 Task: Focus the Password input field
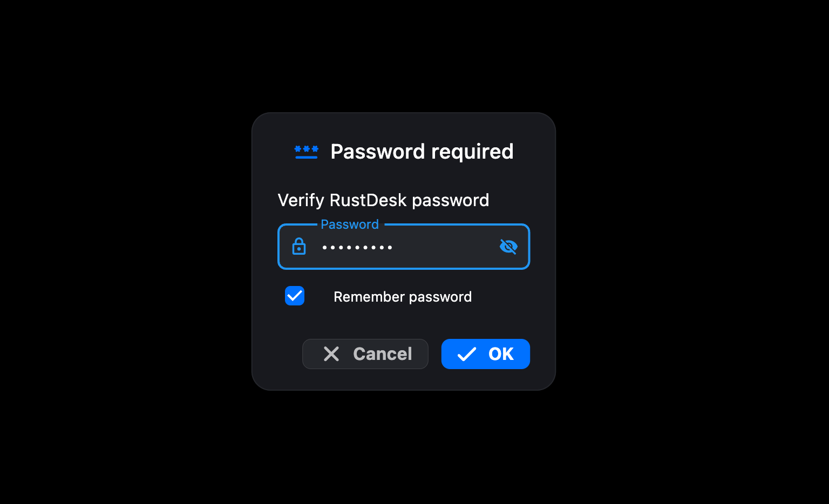click(404, 247)
